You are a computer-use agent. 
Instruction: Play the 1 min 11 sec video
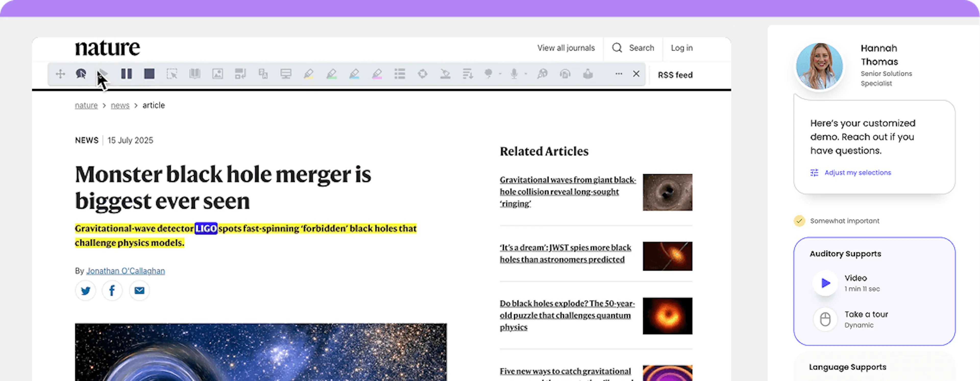click(x=825, y=283)
